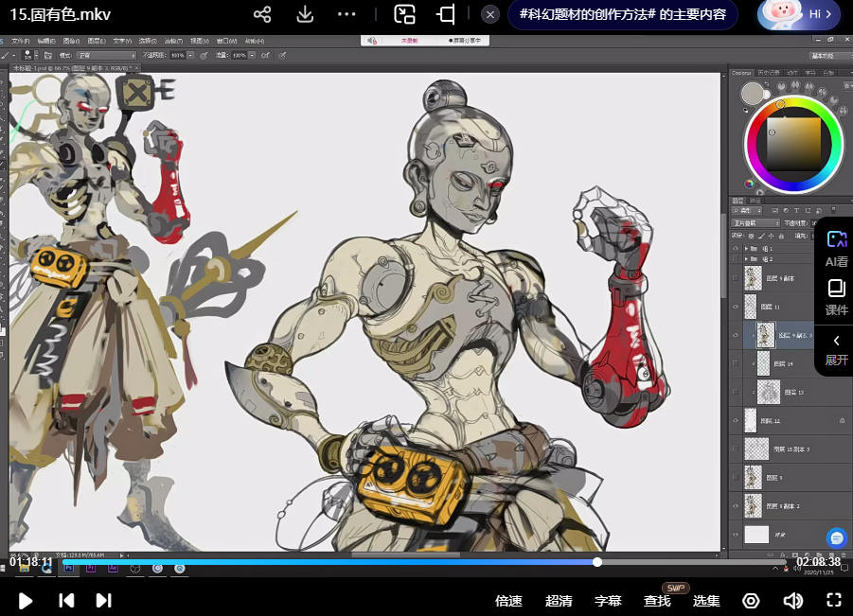
Task: Open the 选集 episode list
Action: coord(706,601)
